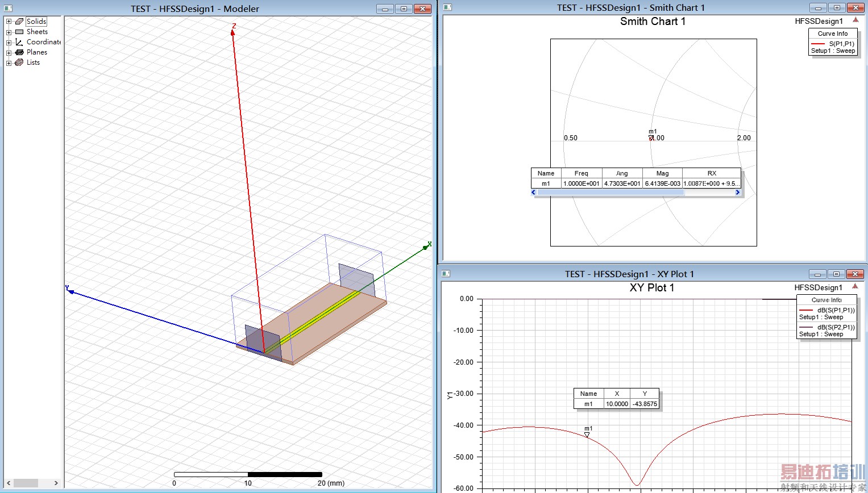Expand the Lists tree node
Screen dimensions: 868x493
pos(9,62)
